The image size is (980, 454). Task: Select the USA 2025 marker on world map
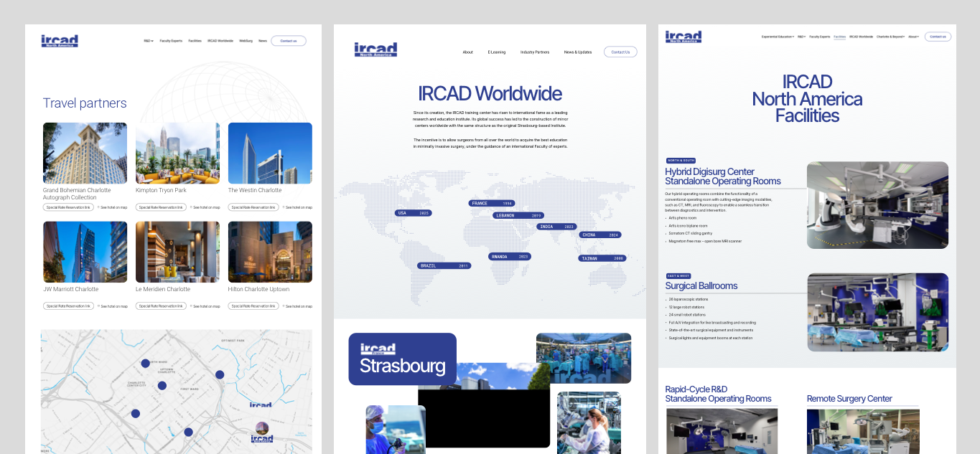coord(413,213)
